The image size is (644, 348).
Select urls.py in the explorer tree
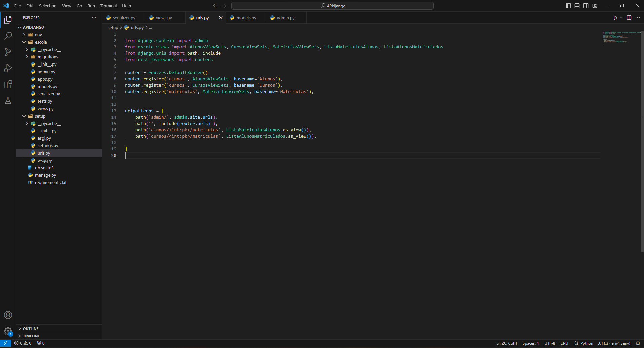pos(59,153)
